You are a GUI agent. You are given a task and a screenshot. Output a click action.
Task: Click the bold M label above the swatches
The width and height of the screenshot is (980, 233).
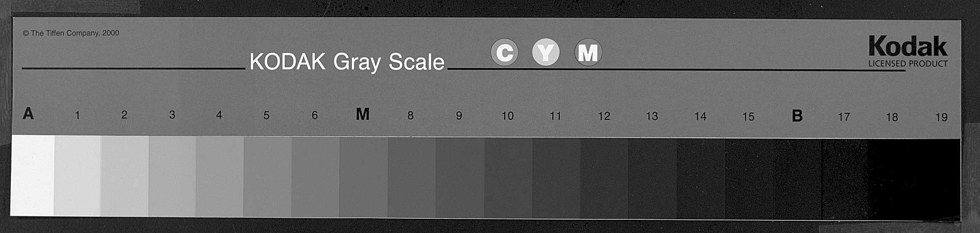(363, 114)
